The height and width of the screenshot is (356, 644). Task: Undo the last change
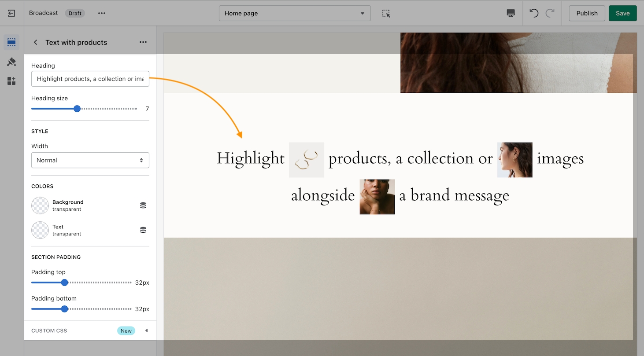pos(534,13)
